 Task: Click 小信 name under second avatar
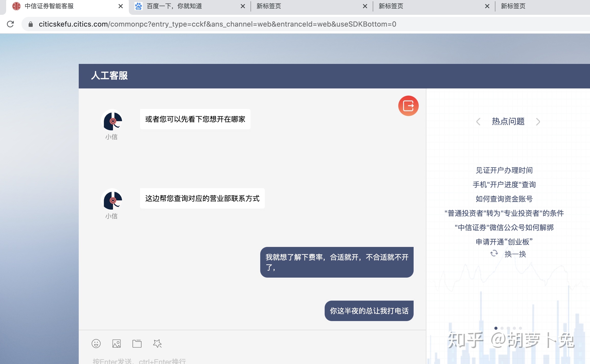click(x=111, y=216)
